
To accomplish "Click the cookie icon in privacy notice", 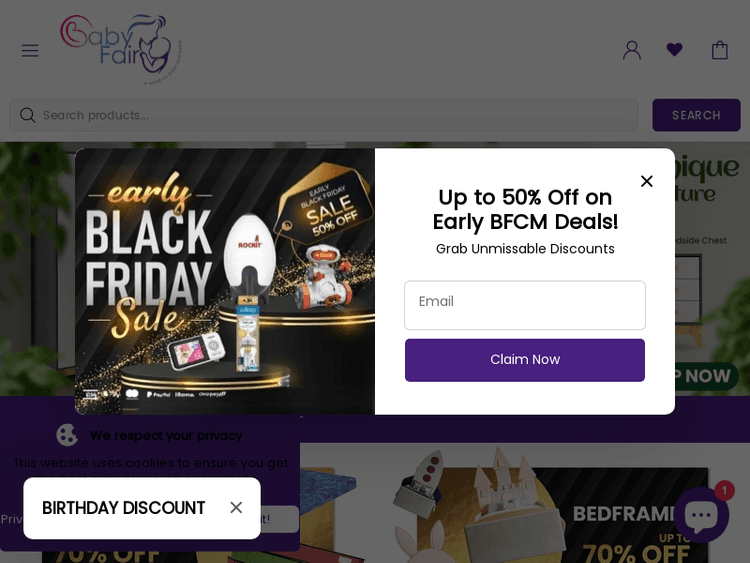I will (x=67, y=435).
